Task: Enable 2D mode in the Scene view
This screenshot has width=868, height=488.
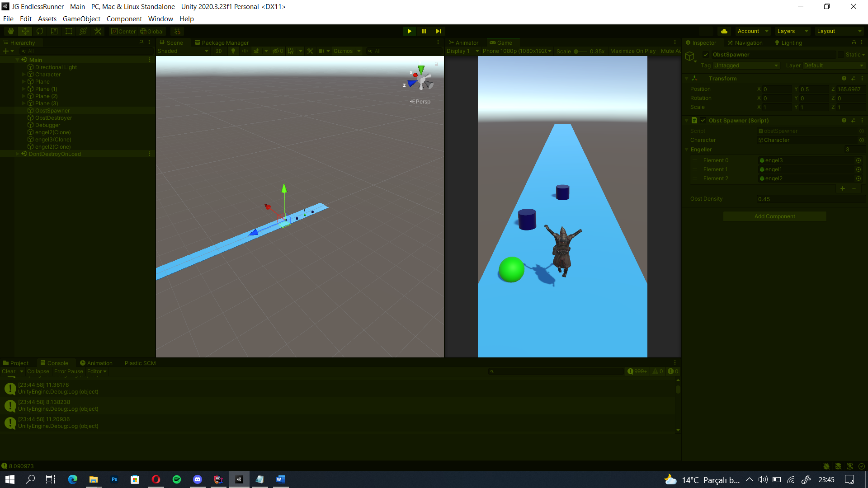Action: (x=219, y=51)
